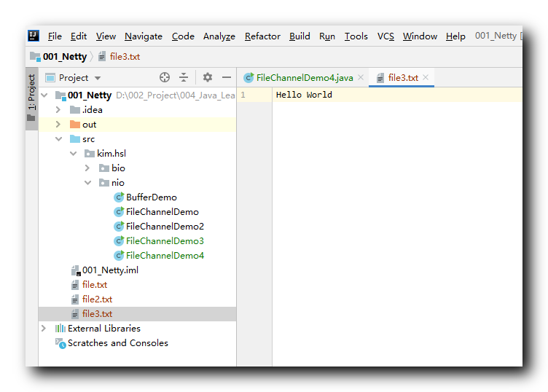
Task: Expand the bio package
Action: [x=87, y=168]
